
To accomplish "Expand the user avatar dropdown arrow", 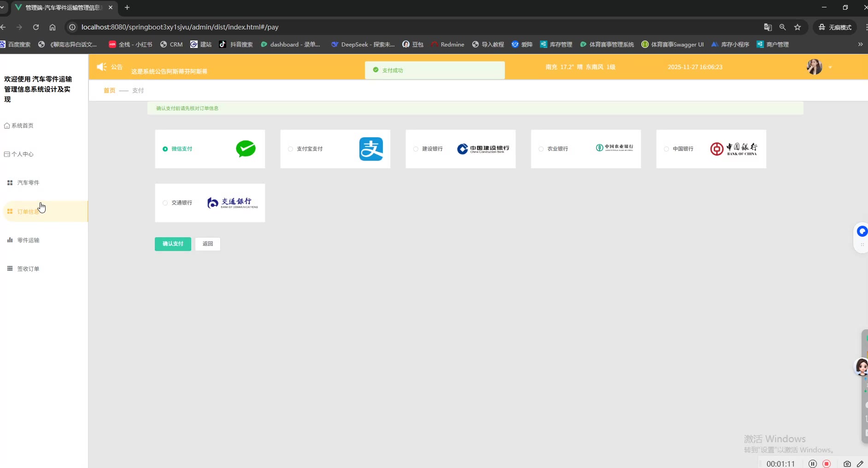I will (x=830, y=67).
